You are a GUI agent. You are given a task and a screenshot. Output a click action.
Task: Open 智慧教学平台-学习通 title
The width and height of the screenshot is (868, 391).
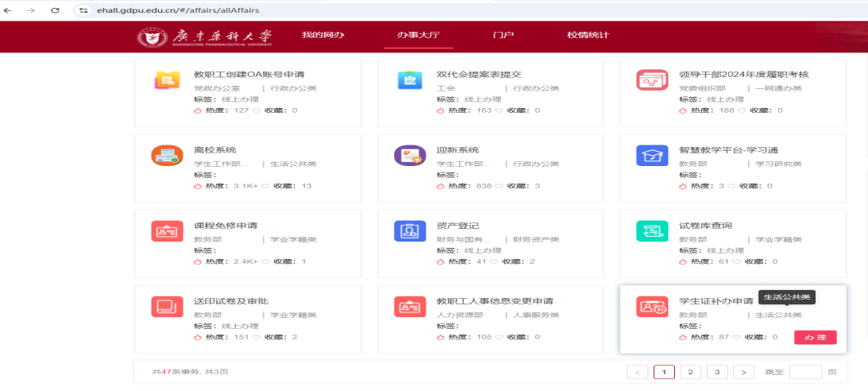(728, 150)
